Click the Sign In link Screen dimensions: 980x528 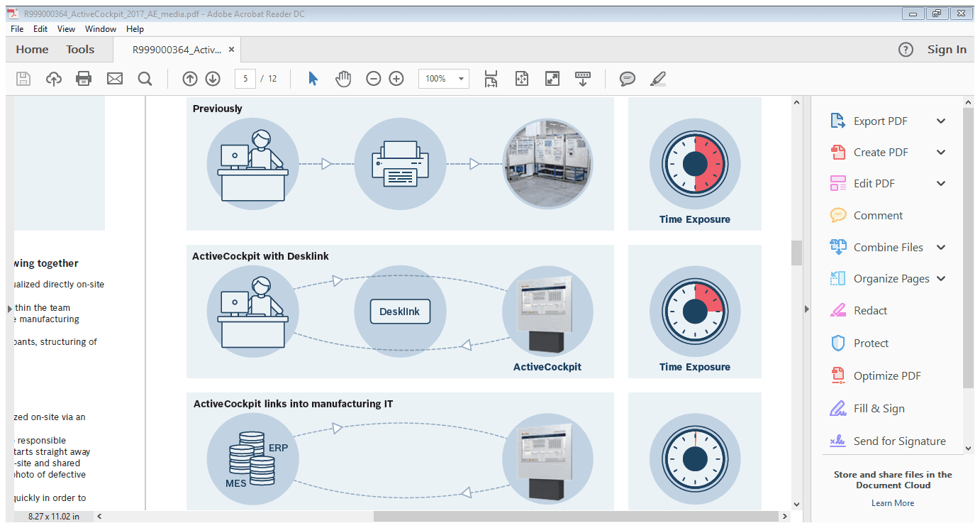pos(947,49)
